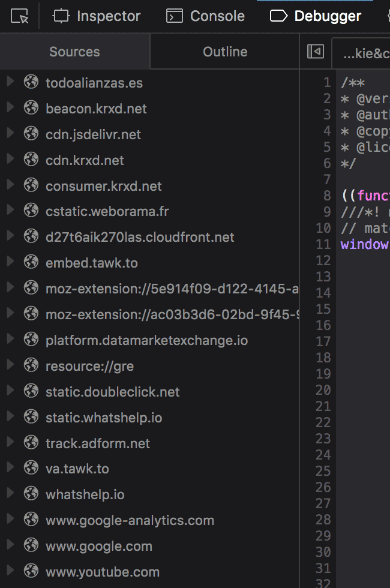The width and height of the screenshot is (390, 588).
Task: Click globe icon beside moz-extension://ac03b3d6
Action: 31,314
